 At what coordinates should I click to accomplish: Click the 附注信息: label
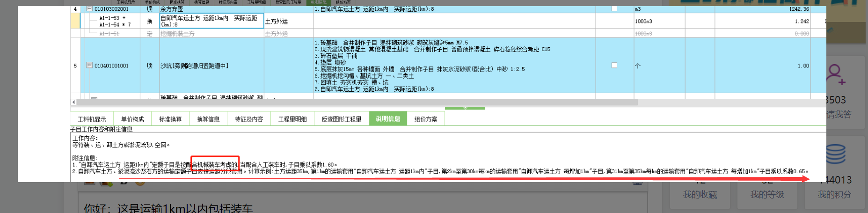pyautogui.click(x=85, y=158)
